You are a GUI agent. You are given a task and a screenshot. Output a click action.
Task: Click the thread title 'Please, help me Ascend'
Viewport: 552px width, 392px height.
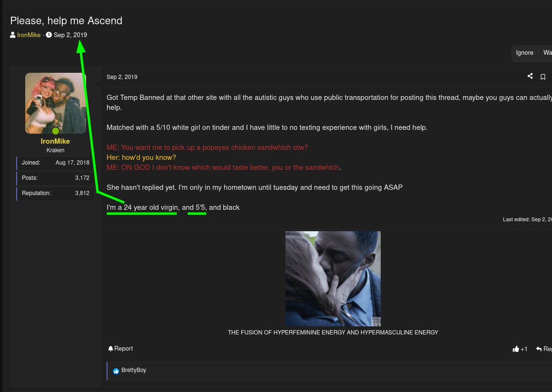pyautogui.click(x=66, y=21)
